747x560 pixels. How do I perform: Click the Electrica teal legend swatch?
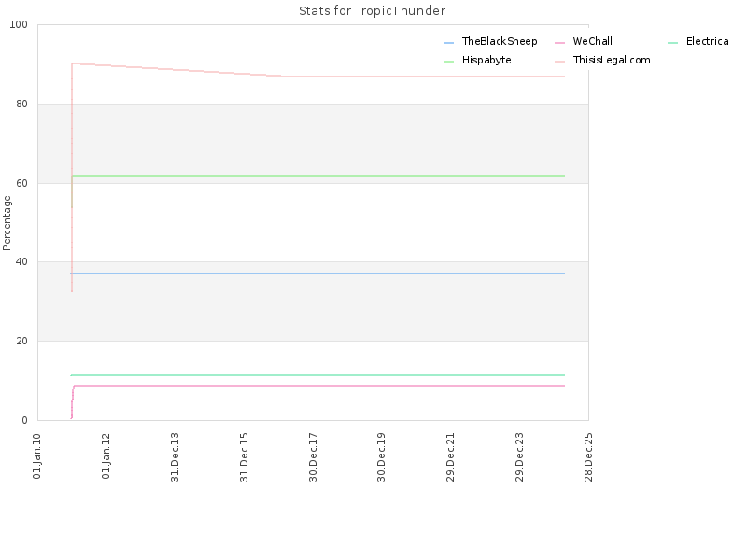tap(672, 43)
